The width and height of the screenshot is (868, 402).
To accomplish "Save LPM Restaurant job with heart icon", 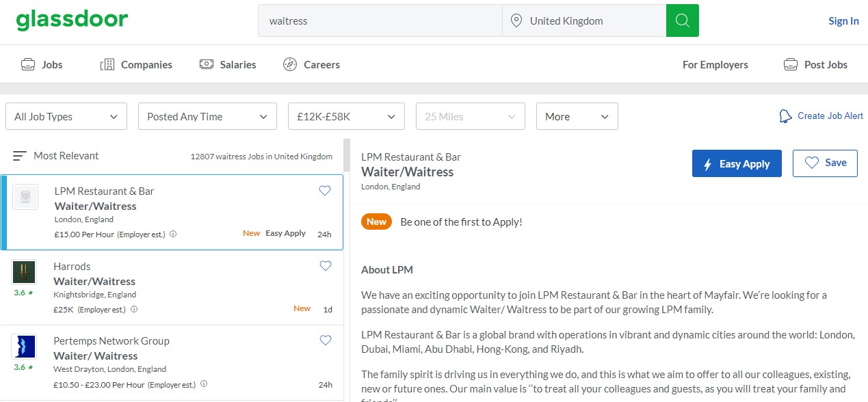I will click(325, 191).
